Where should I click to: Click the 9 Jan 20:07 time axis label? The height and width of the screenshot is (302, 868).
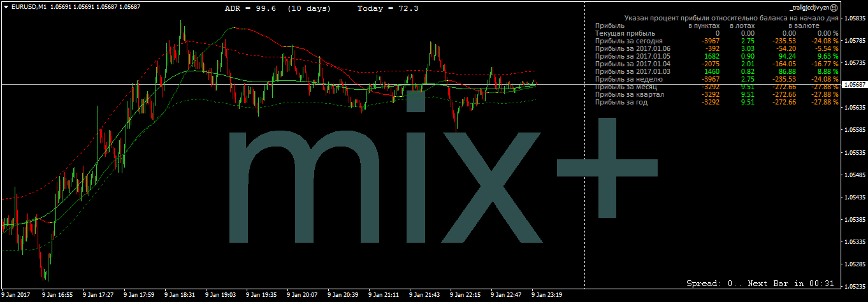click(x=302, y=295)
